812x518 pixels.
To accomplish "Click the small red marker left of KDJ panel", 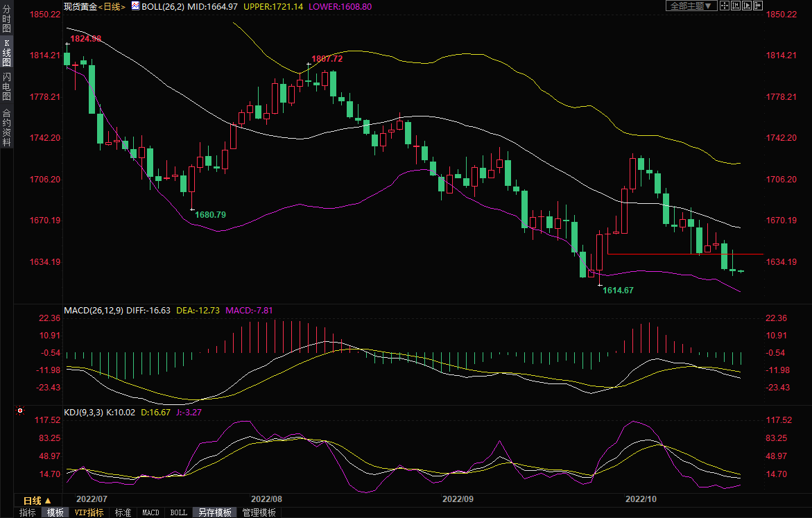I will click(x=19, y=411).
